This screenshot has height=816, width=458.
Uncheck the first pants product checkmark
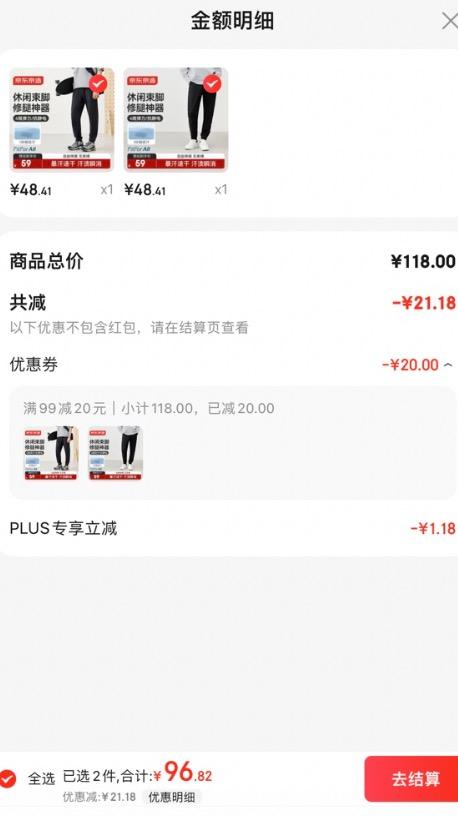click(98, 83)
